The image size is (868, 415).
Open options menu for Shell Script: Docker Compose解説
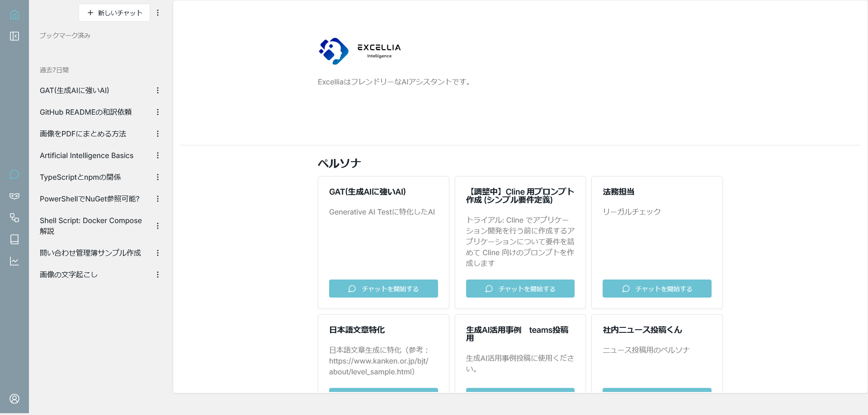pyautogui.click(x=158, y=226)
